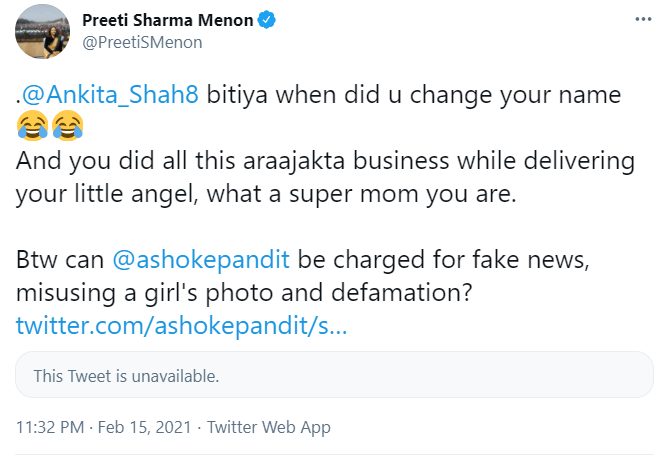The height and width of the screenshot is (457, 669).
Task: Open the Preeti Sharma Menon display name
Action: pyautogui.click(x=168, y=20)
